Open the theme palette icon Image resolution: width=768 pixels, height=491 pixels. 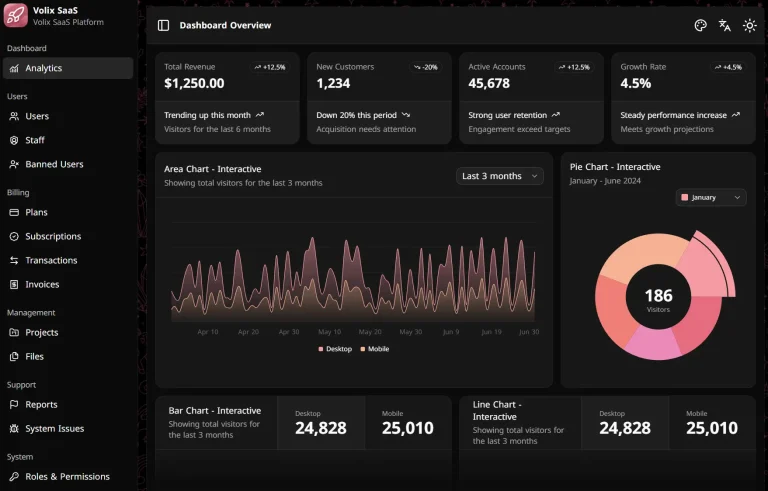tap(700, 25)
